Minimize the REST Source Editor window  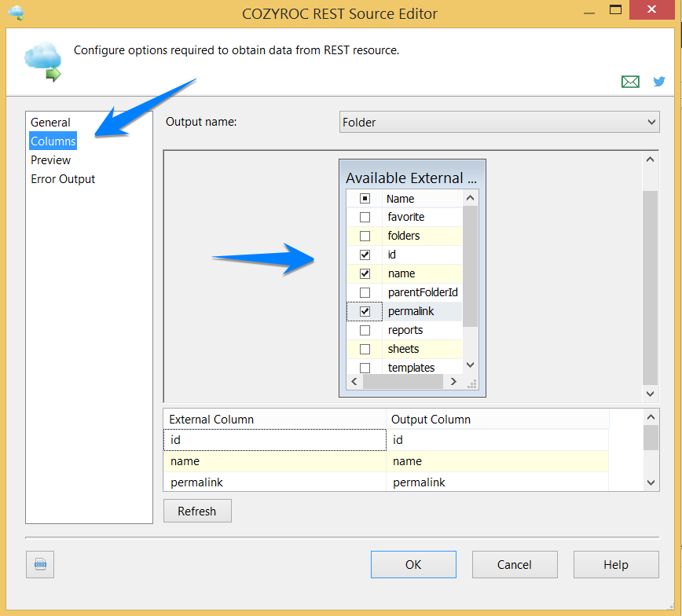coord(589,13)
